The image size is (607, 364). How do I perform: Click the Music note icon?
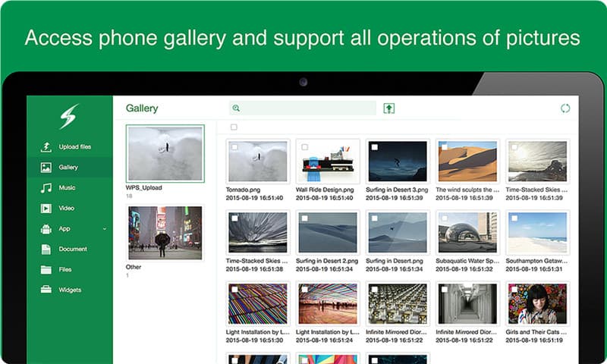(46, 188)
